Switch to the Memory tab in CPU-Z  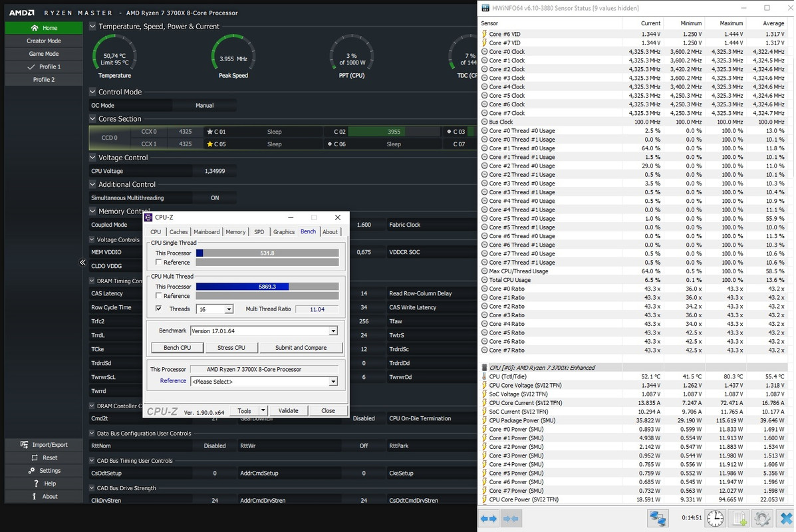click(x=235, y=232)
